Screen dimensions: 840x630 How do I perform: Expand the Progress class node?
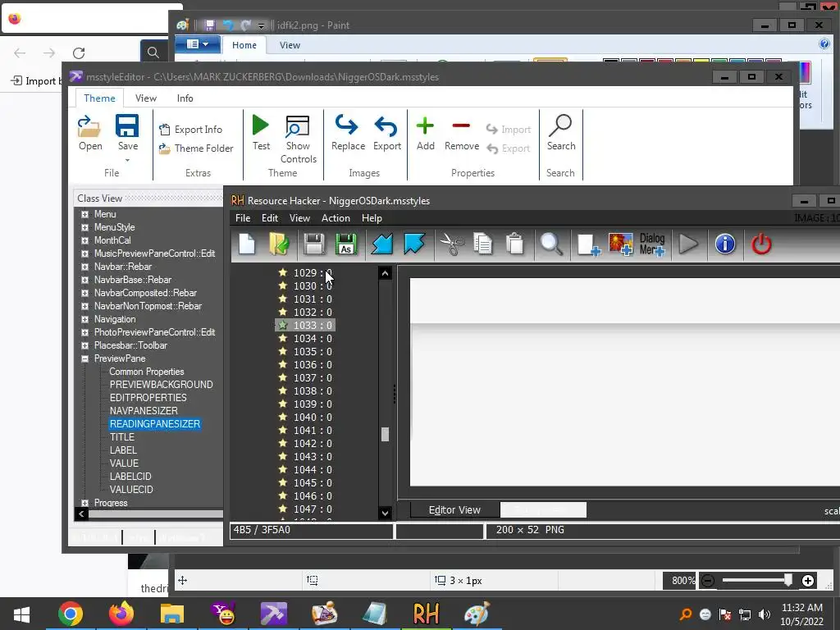[x=84, y=503]
